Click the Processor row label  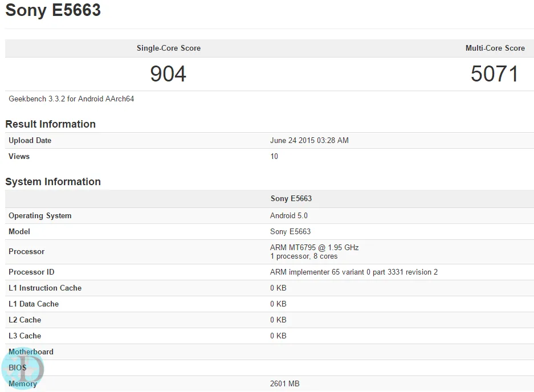(x=27, y=252)
